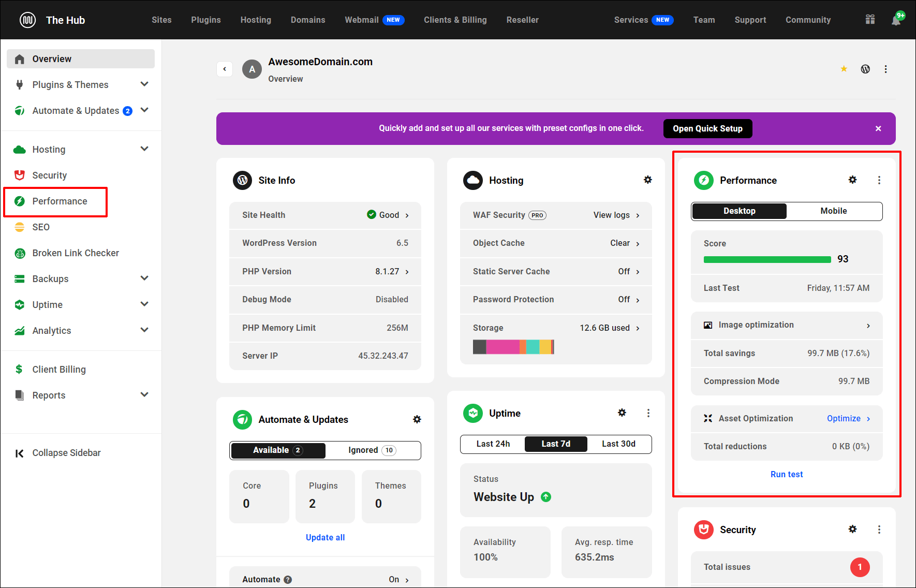916x588 pixels.
Task: Open Support in top navigation
Action: click(x=750, y=20)
